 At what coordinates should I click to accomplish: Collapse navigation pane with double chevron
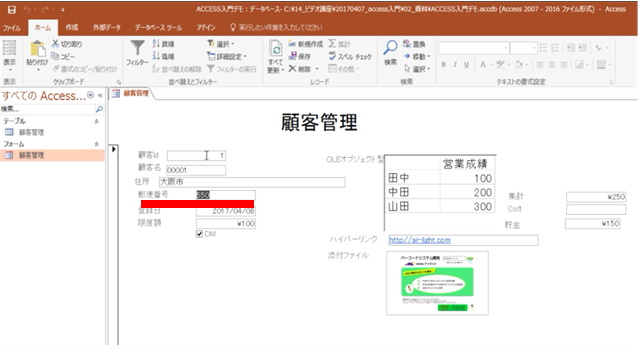[x=100, y=95]
